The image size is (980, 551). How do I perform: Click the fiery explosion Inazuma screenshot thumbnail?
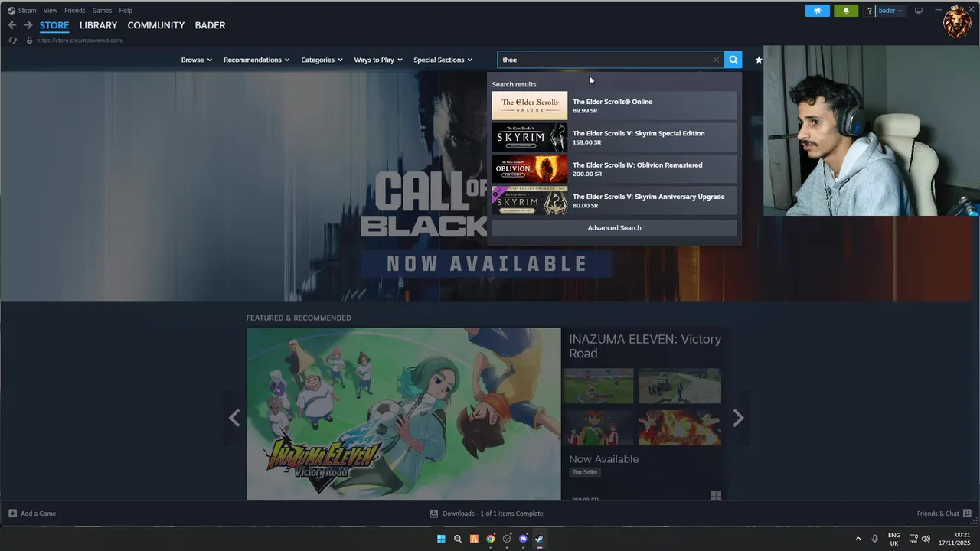(x=680, y=427)
